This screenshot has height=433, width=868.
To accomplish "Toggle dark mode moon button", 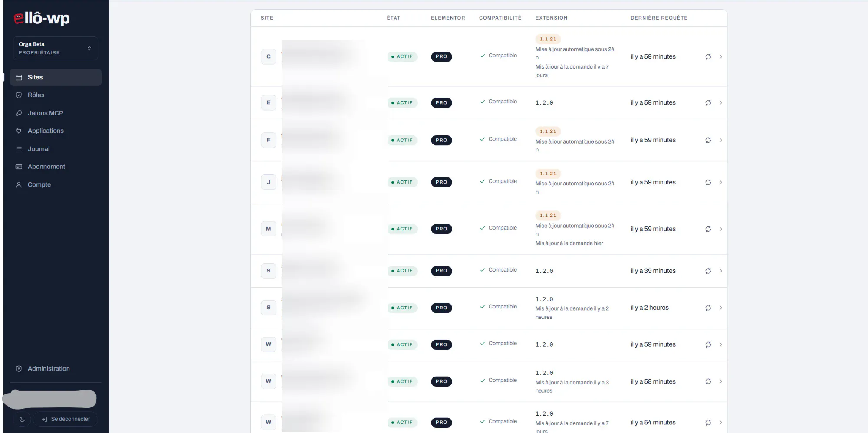I will point(22,419).
